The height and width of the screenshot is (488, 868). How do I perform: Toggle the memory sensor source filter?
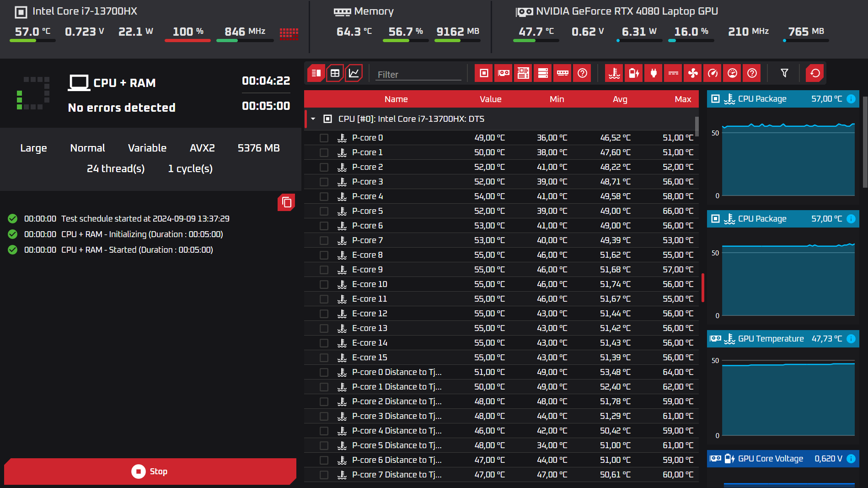pos(563,73)
